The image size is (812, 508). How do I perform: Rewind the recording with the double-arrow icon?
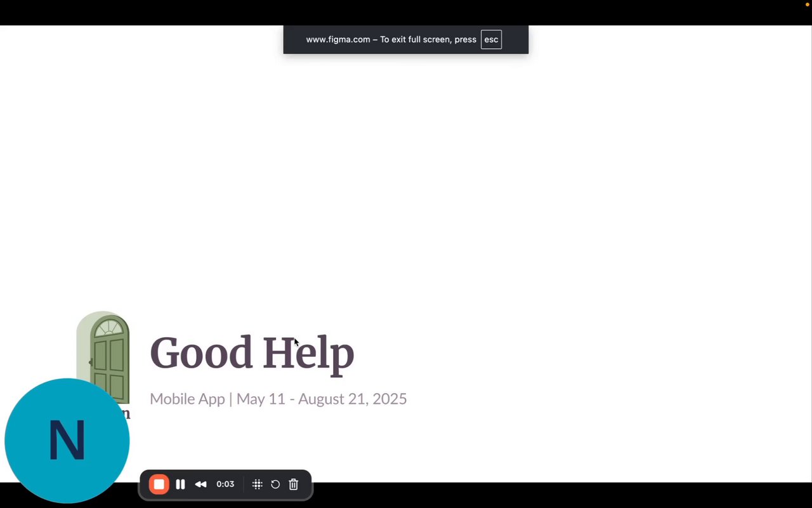(200, 485)
